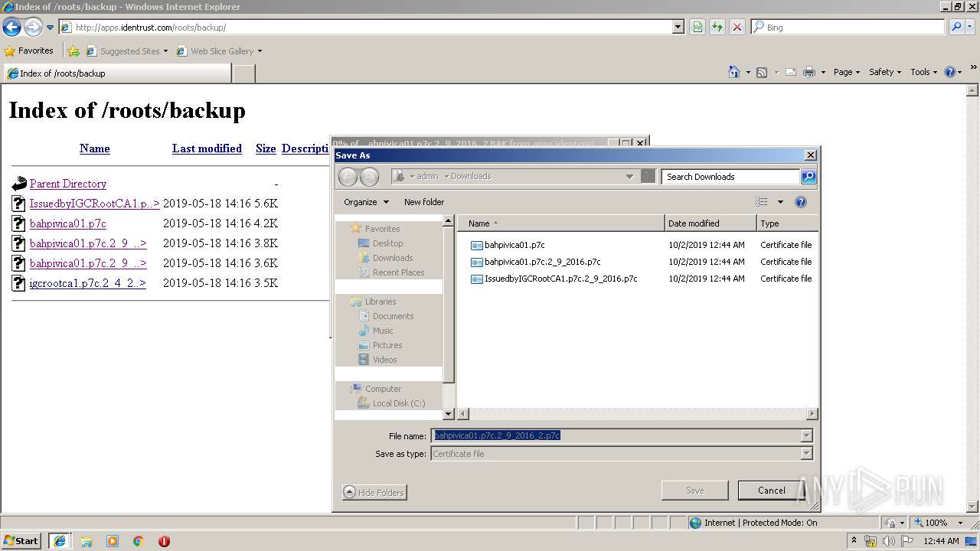
Task: Click the navigation pane vertical scrollbar
Action: click(x=449, y=318)
